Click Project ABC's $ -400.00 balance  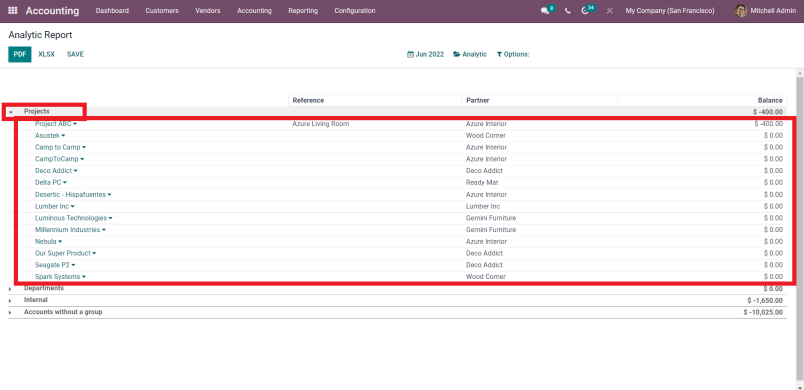click(769, 124)
